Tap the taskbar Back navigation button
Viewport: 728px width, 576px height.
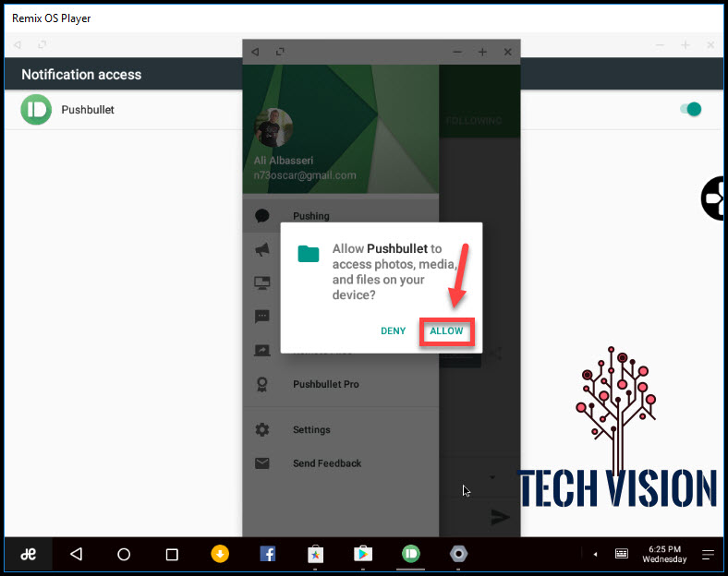pos(76,554)
